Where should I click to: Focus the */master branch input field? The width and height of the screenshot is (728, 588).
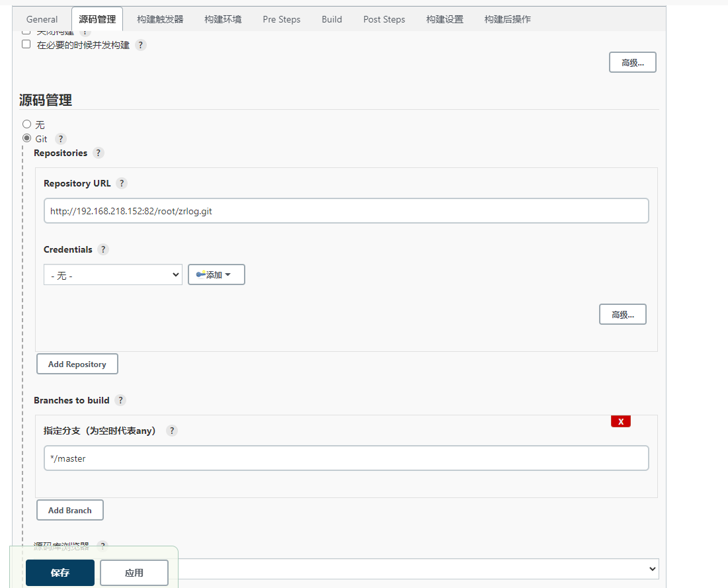(x=346, y=458)
